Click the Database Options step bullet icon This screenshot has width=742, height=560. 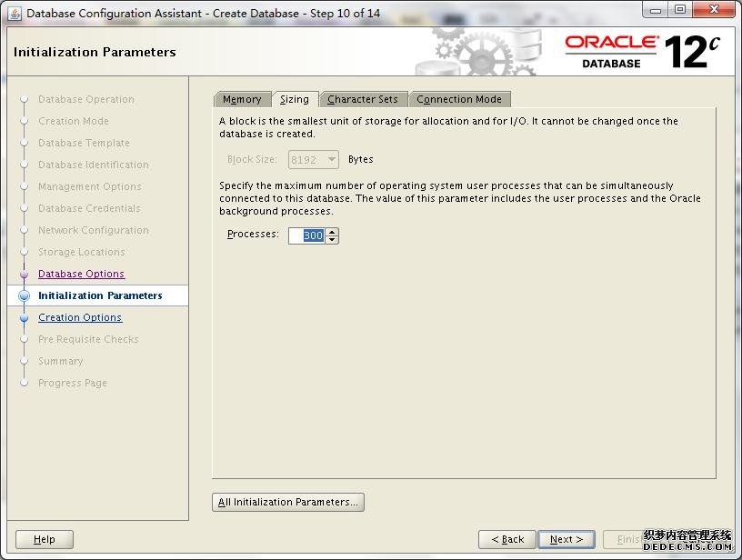tap(25, 275)
